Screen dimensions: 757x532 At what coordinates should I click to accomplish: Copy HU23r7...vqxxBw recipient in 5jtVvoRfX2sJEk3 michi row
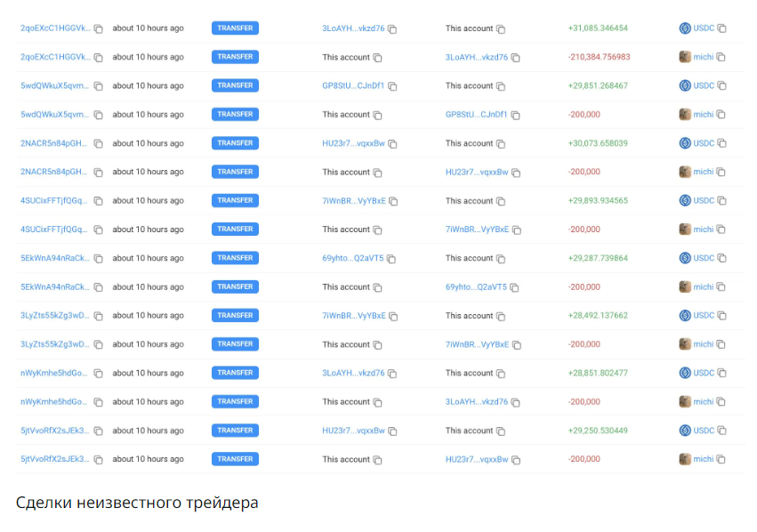coord(516,460)
